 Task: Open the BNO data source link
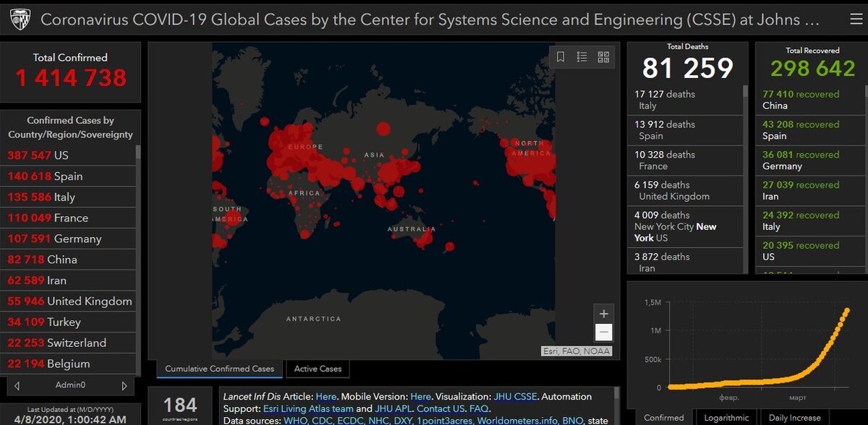(x=574, y=420)
